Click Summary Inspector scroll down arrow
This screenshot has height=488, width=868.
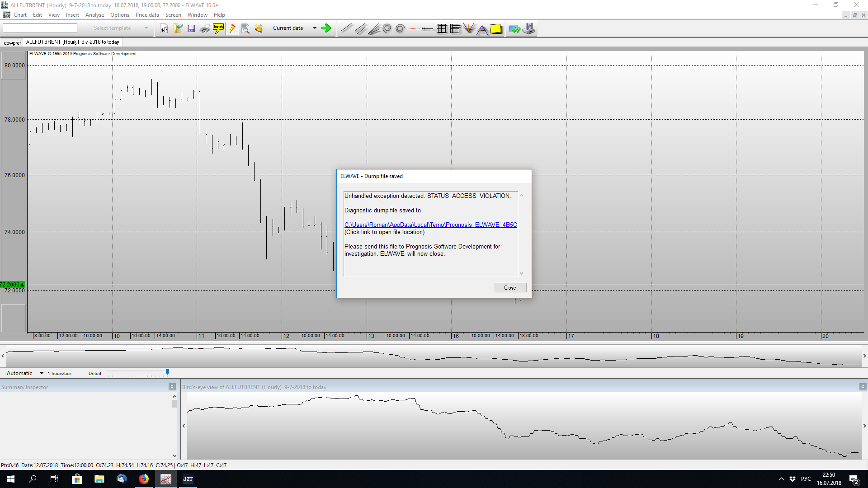pyautogui.click(x=175, y=456)
